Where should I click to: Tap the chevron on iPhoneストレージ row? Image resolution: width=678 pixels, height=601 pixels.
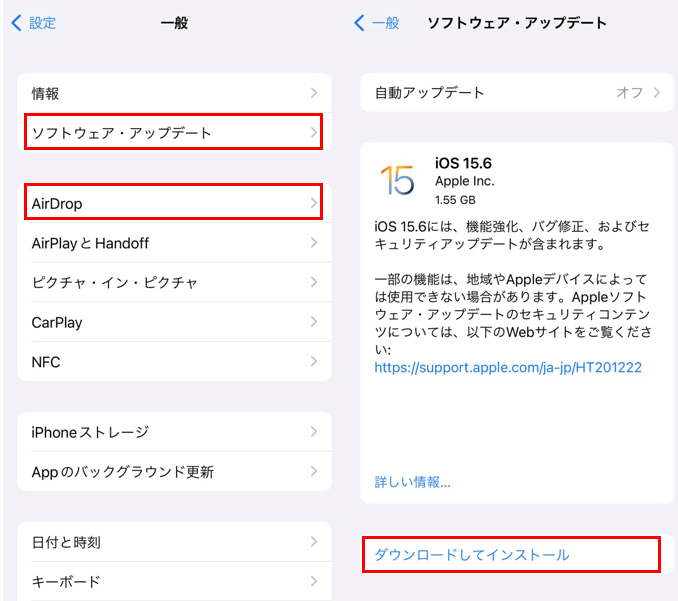pos(314,432)
